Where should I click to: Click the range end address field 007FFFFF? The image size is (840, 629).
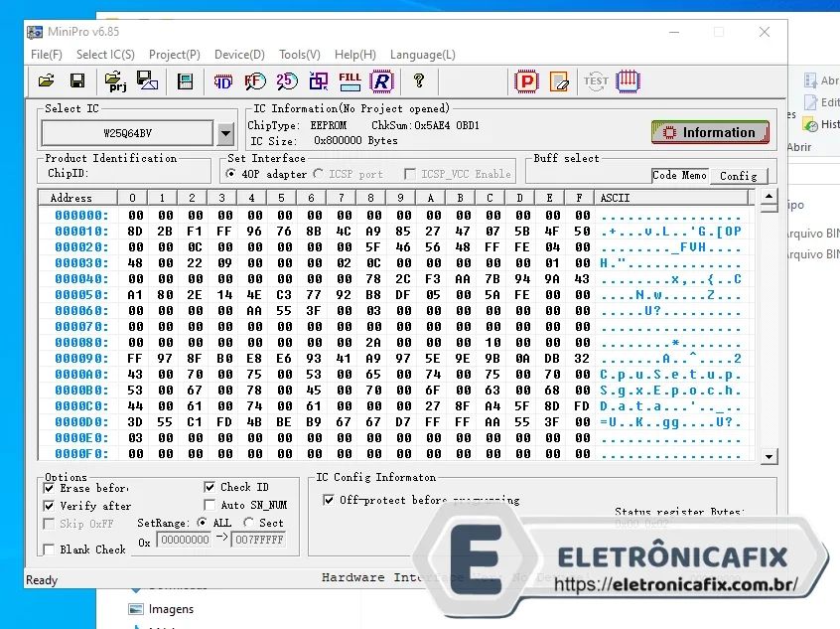point(259,540)
